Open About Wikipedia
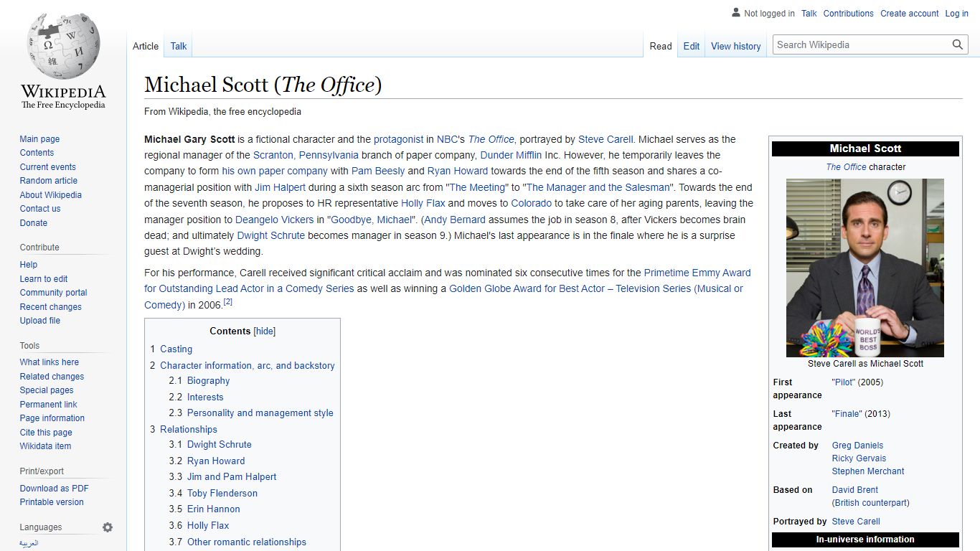The width and height of the screenshot is (980, 551). [50, 195]
